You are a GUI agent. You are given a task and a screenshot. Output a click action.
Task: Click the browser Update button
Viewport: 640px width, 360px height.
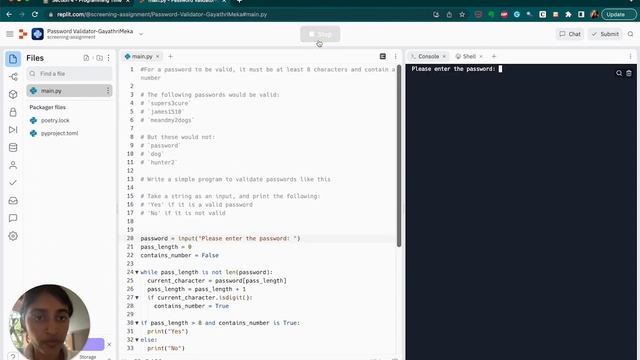[x=619, y=14]
